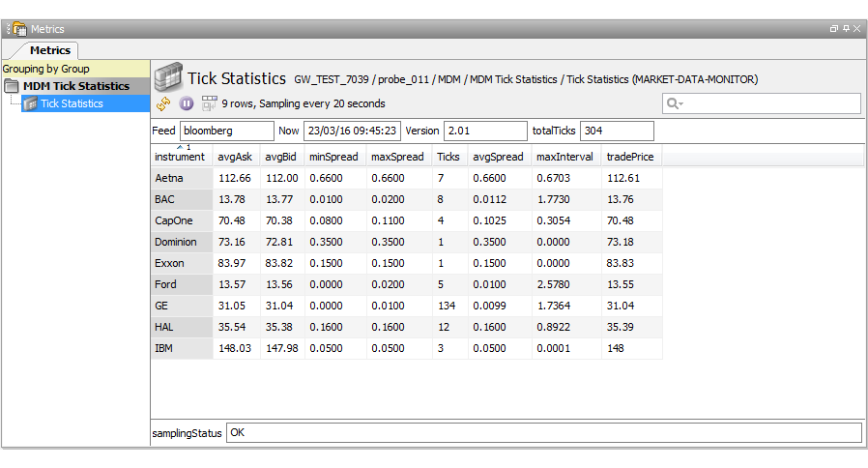Screen dimensions: 868x468
Task: Click BAC maxInterval value 1.7730
Action: [553, 199]
